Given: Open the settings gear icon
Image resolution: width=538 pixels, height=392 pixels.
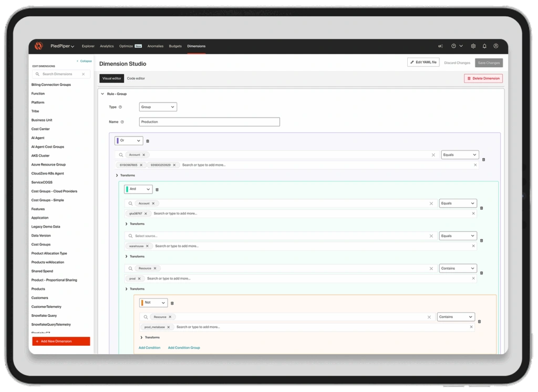Looking at the screenshot, I should [x=473, y=46].
